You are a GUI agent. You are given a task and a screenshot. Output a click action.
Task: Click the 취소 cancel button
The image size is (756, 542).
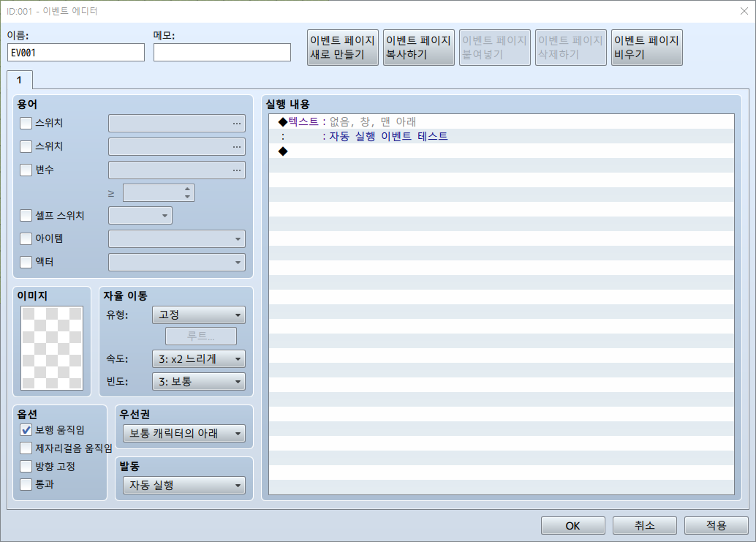click(645, 526)
